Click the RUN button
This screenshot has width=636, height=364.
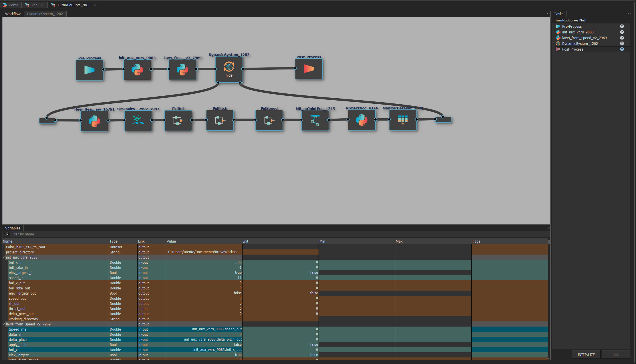click(x=616, y=355)
